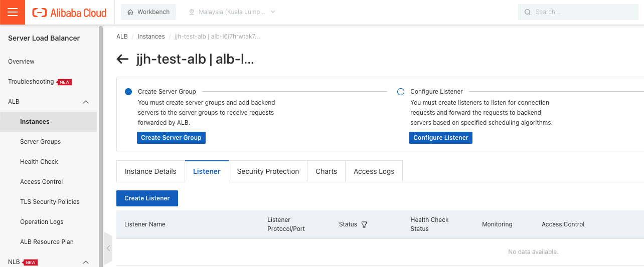644x267 pixels.
Task: Select the Configure Listener step circle
Action: [x=401, y=92]
